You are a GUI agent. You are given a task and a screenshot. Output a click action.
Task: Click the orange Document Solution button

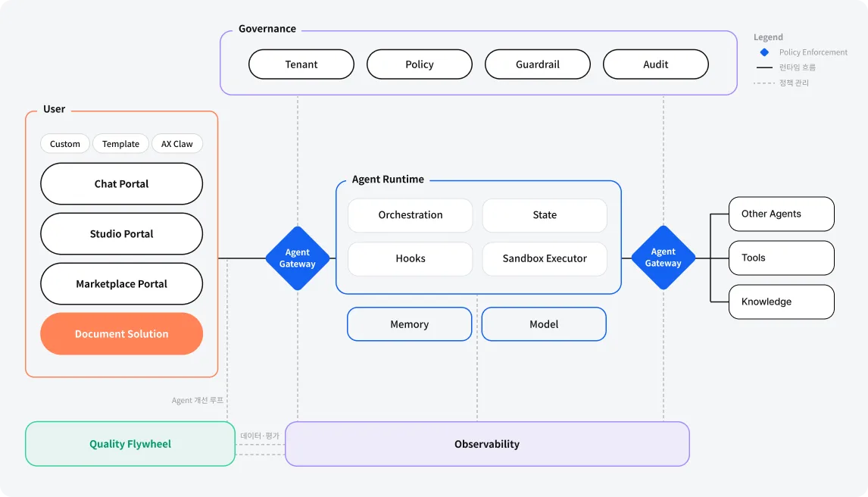pyautogui.click(x=121, y=333)
